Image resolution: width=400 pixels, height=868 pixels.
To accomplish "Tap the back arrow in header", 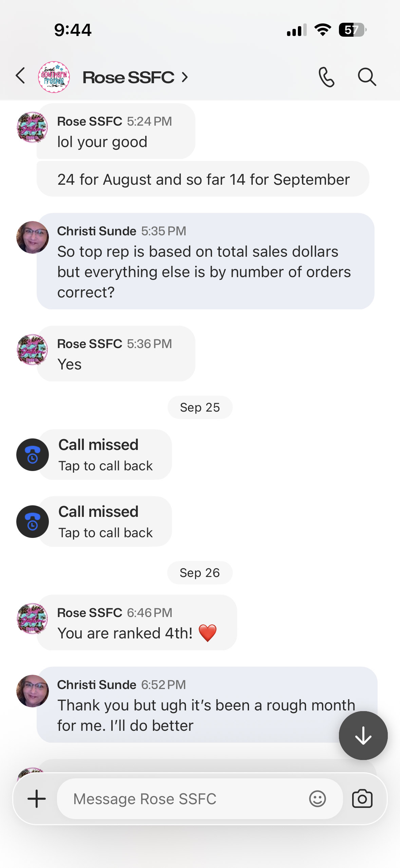I will (x=21, y=76).
